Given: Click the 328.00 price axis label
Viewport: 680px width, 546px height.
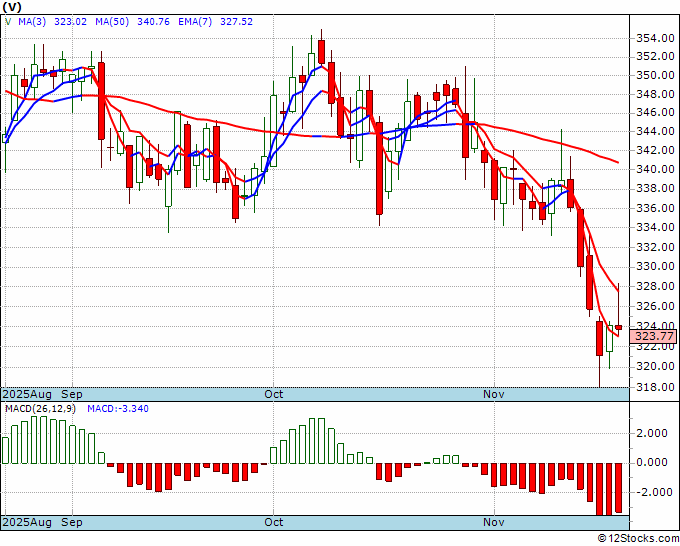Looking at the screenshot, I should 655,286.
